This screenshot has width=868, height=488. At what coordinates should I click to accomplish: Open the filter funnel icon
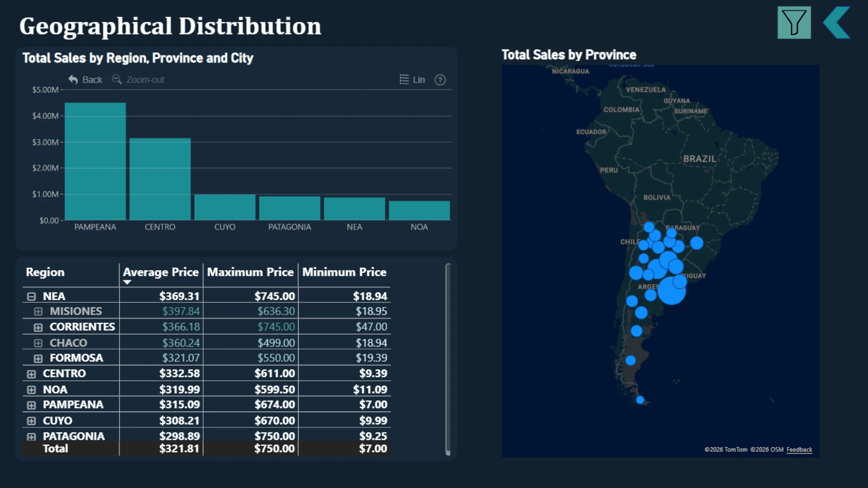pos(794,23)
